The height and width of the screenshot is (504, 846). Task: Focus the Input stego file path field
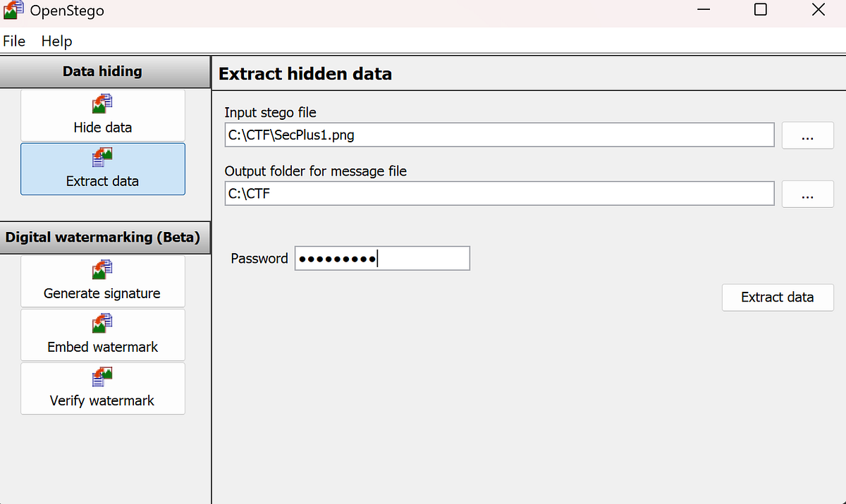(499, 135)
